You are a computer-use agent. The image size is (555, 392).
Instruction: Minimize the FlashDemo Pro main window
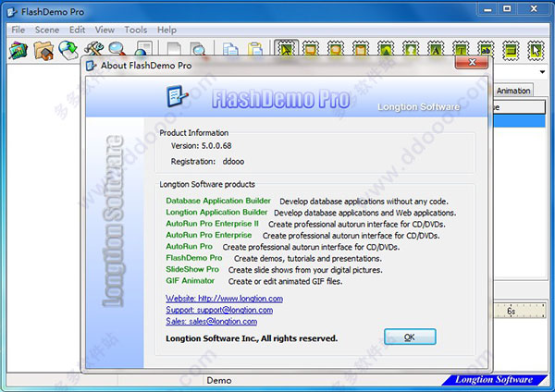pyautogui.click(x=487, y=9)
